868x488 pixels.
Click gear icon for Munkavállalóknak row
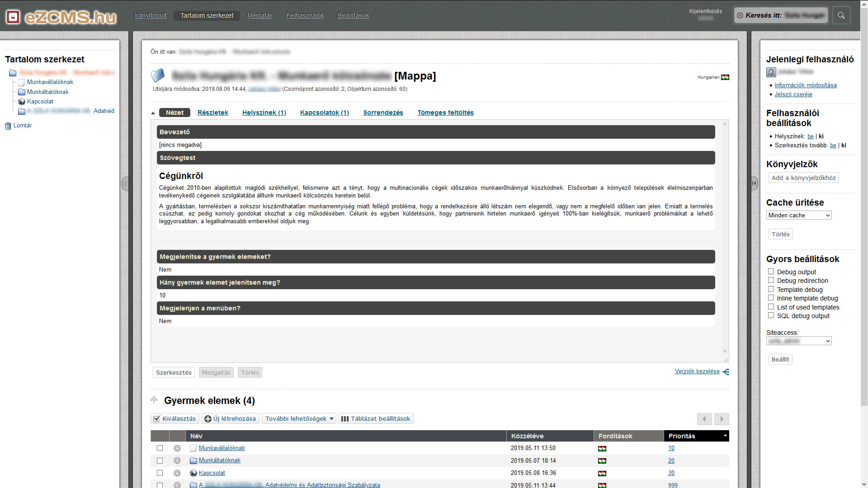[177, 448]
